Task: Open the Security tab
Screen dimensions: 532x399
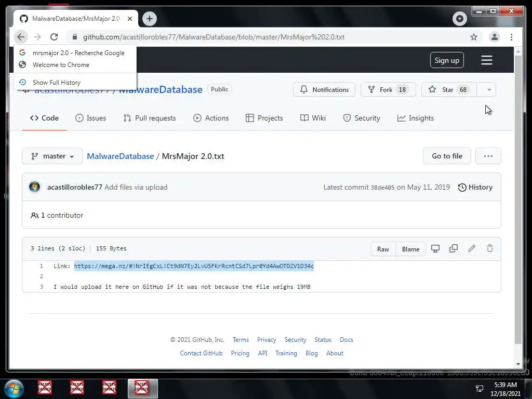Action: (362, 118)
